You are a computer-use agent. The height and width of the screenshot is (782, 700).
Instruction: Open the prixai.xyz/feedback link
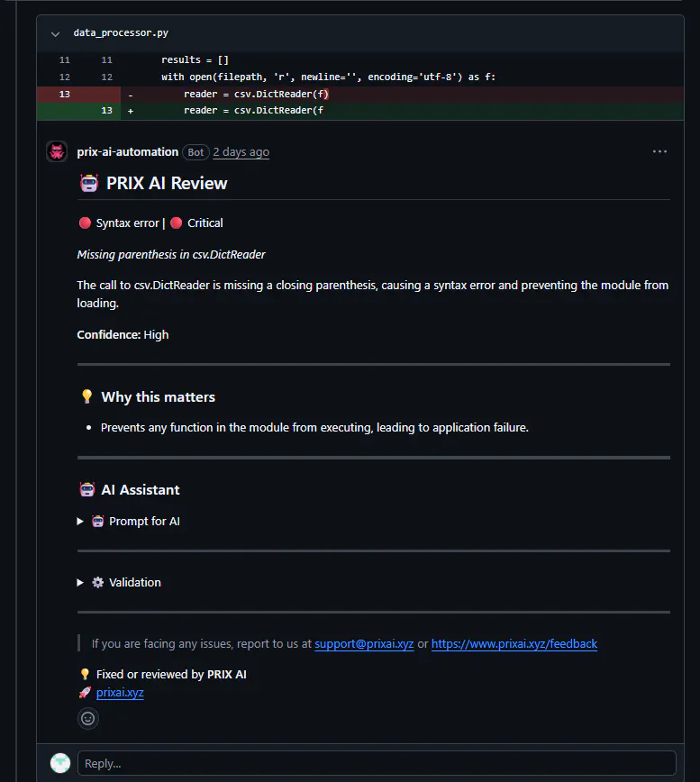pyautogui.click(x=514, y=644)
